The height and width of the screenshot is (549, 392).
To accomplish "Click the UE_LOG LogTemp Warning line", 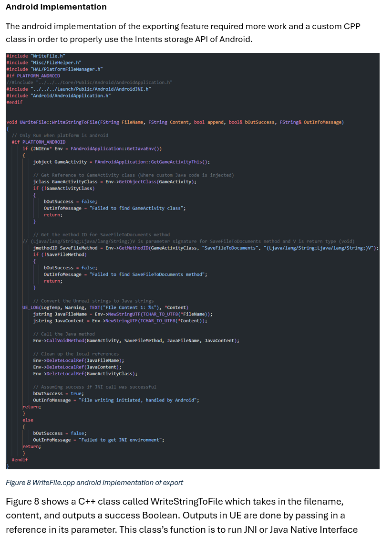I will [105, 308].
